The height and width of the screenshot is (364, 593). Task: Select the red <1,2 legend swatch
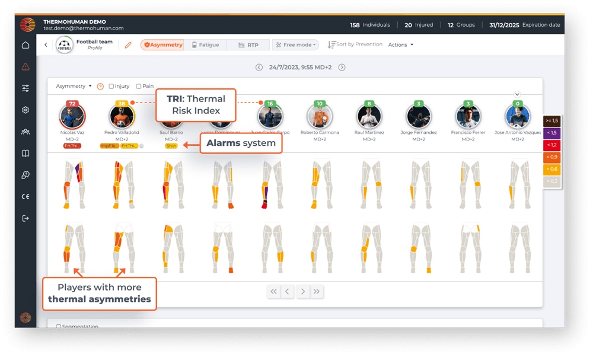(551, 145)
